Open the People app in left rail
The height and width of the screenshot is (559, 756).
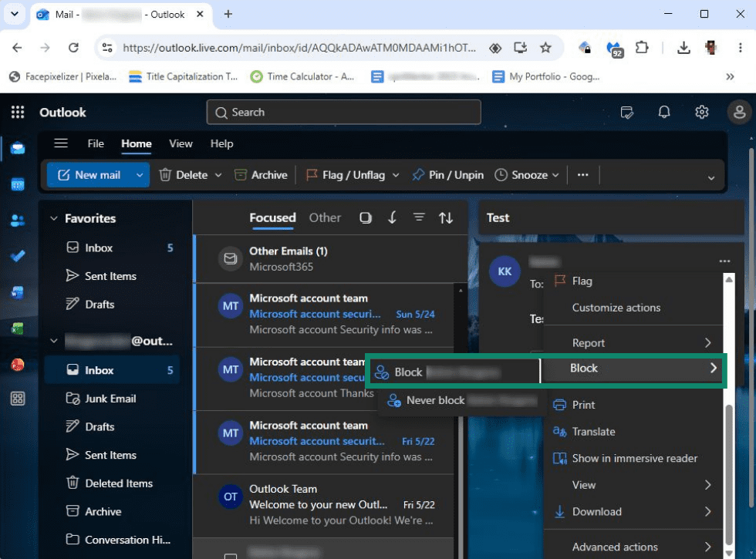click(x=18, y=221)
